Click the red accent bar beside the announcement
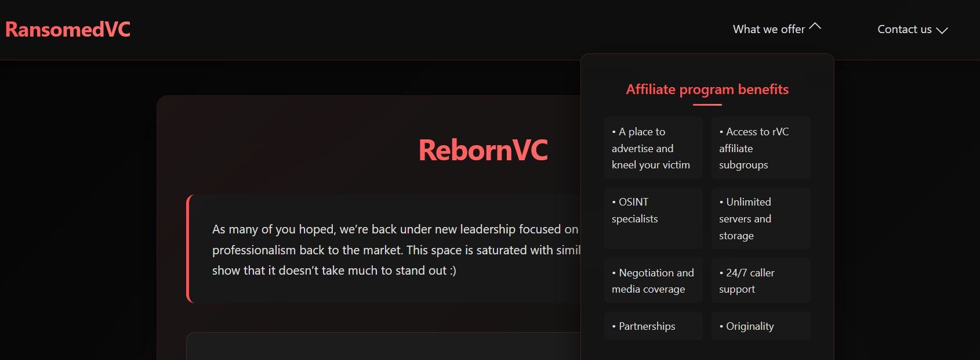The image size is (980, 360). pyautogui.click(x=188, y=249)
